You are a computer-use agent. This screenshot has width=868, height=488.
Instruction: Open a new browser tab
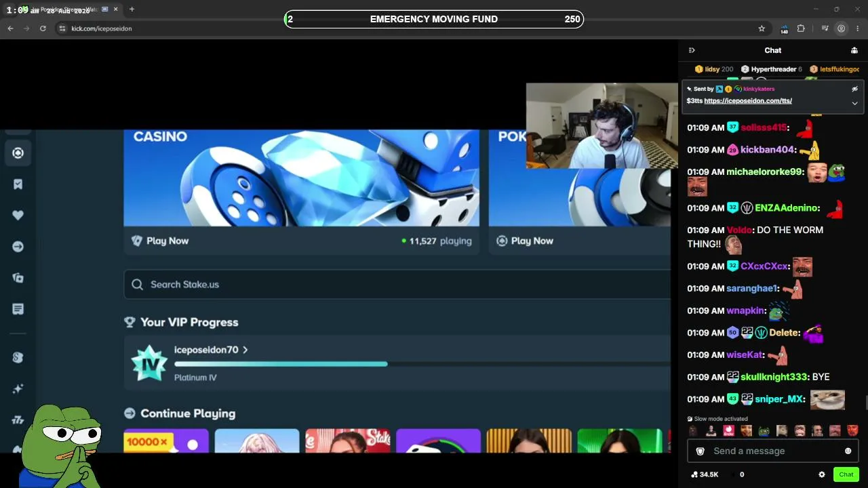(x=132, y=9)
